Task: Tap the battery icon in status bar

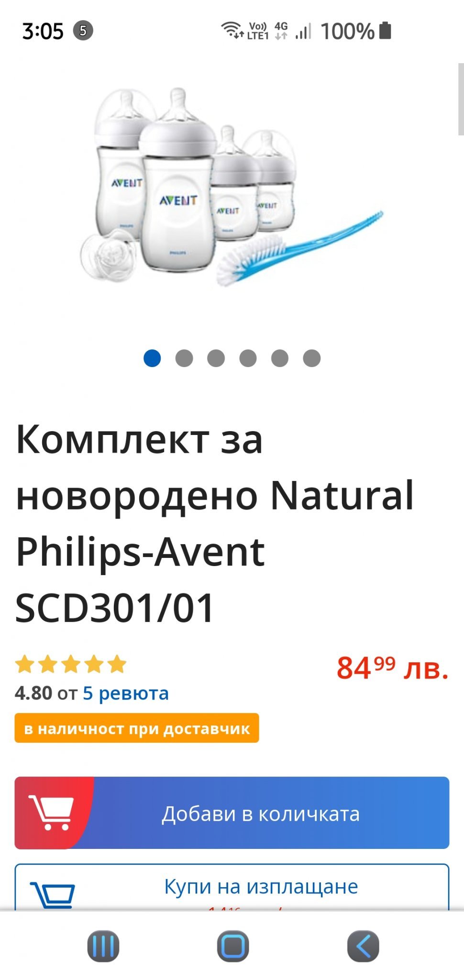Action: (385, 30)
